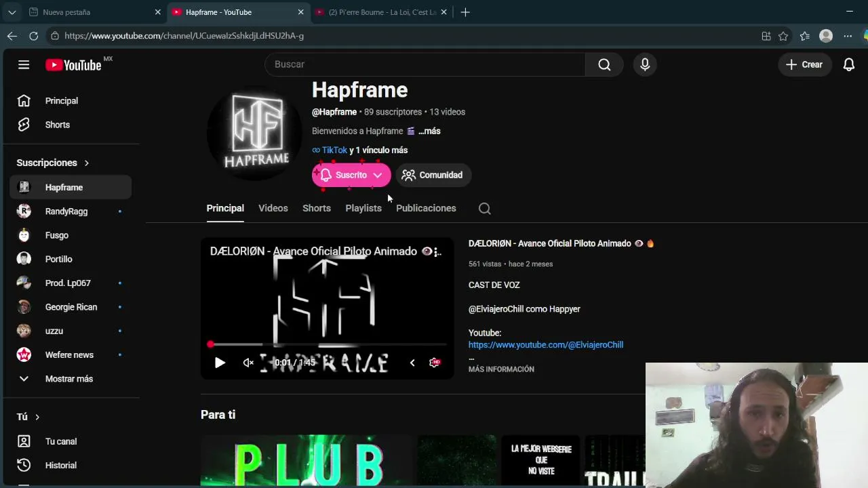Open the video quality HD settings

point(435,363)
